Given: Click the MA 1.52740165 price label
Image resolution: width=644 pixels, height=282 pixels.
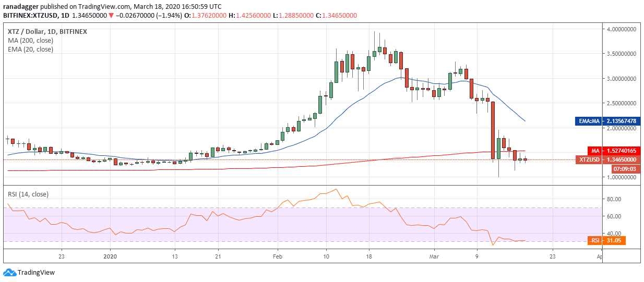Looking at the screenshot, I should point(613,151).
